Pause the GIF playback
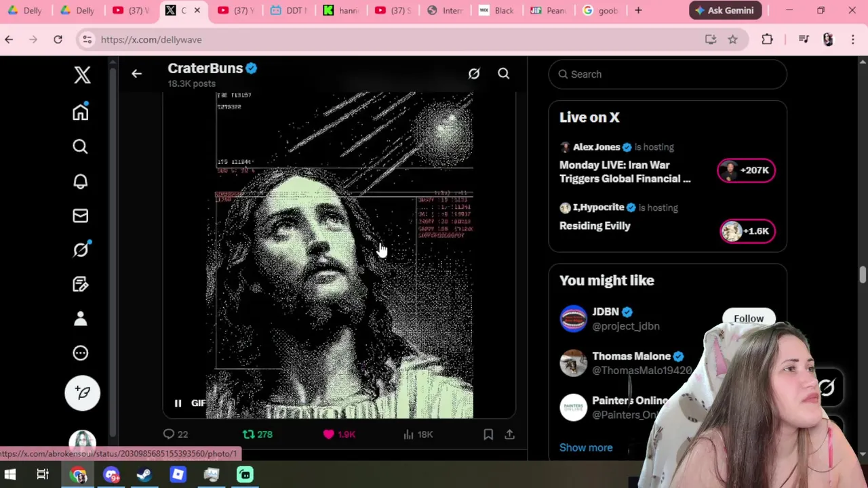 [x=178, y=403]
